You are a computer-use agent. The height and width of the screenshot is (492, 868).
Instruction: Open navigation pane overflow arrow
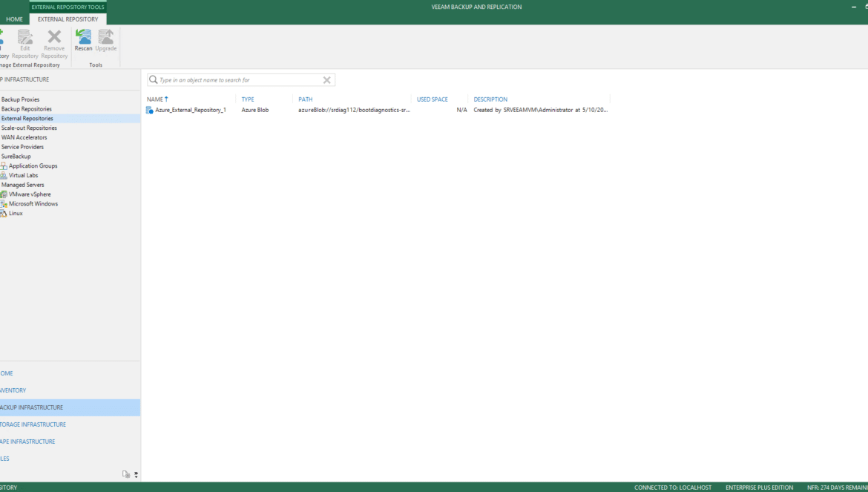pos(137,475)
